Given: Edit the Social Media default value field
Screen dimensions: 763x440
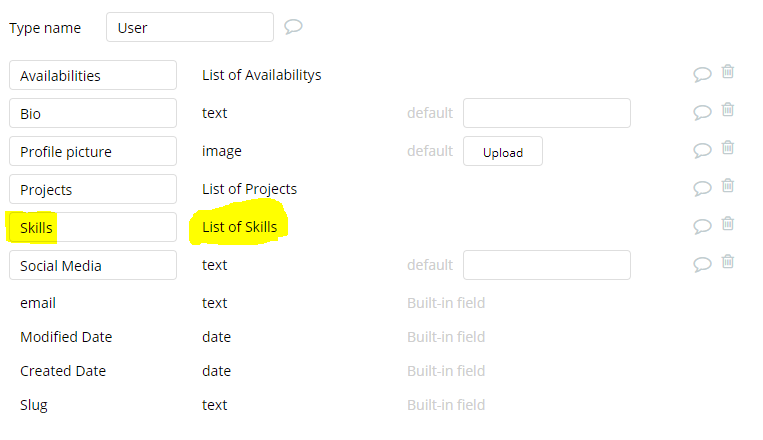Looking at the screenshot, I should coord(546,265).
